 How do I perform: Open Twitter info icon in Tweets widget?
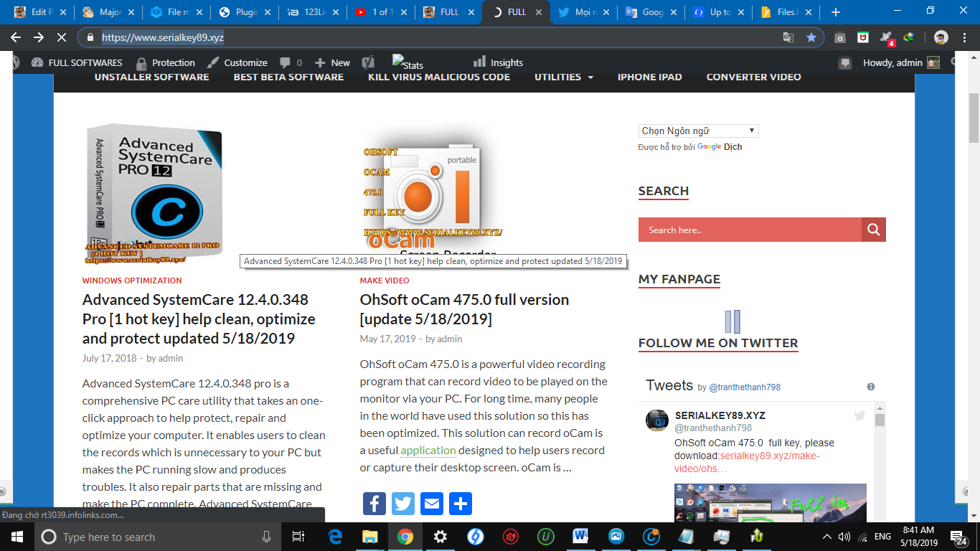click(x=871, y=387)
